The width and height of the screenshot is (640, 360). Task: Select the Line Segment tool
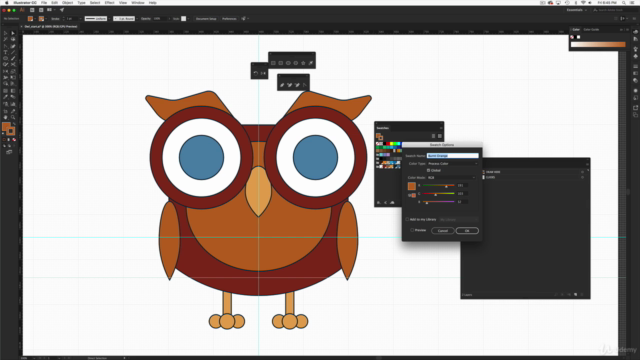pos(13,52)
